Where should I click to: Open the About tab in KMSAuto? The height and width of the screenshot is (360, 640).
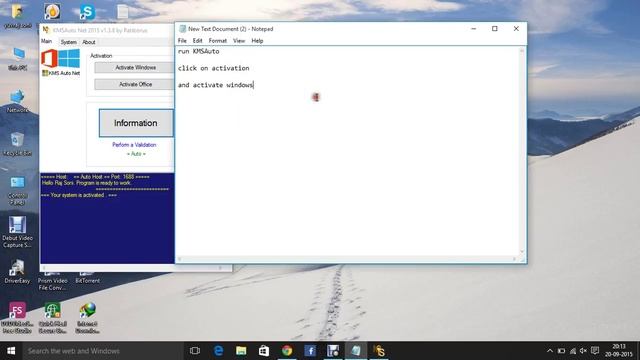(89, 42)
